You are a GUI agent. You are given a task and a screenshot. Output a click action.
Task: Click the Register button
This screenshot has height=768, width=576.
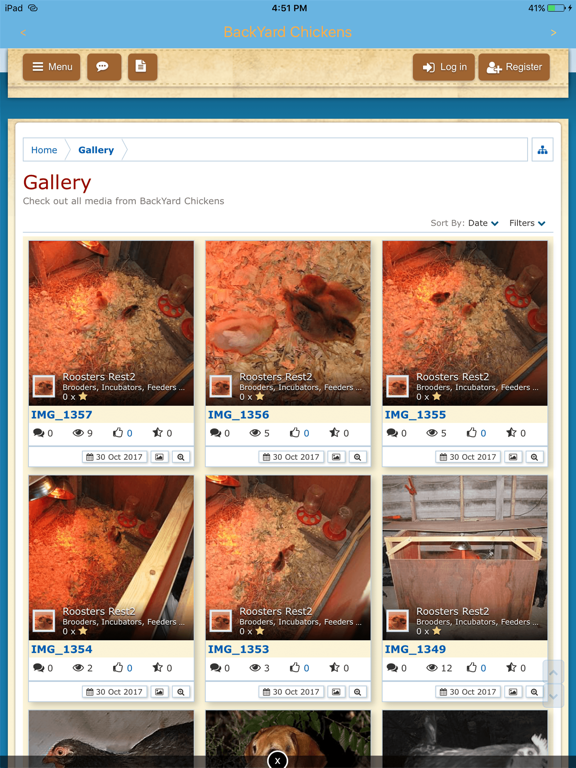pyautogui.click(x=514, y=67)
